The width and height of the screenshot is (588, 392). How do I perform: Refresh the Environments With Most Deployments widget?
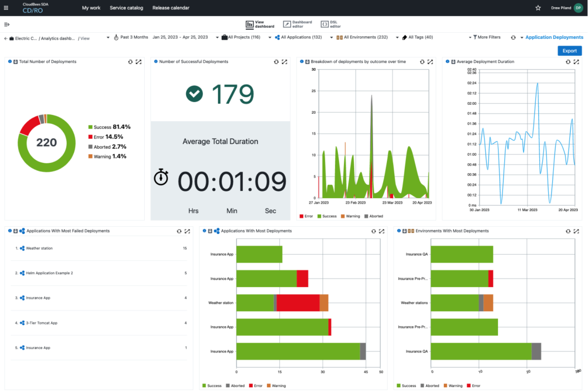pos(568,231)
